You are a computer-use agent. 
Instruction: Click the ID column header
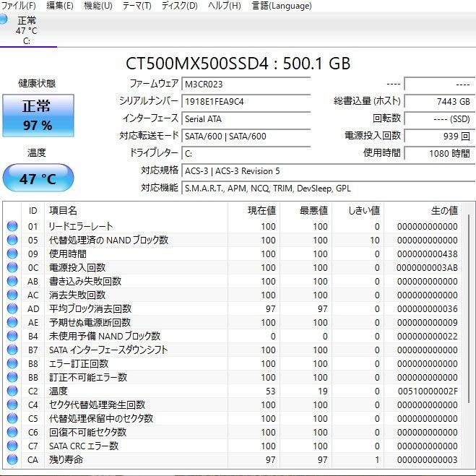click(x=33, y=210)
